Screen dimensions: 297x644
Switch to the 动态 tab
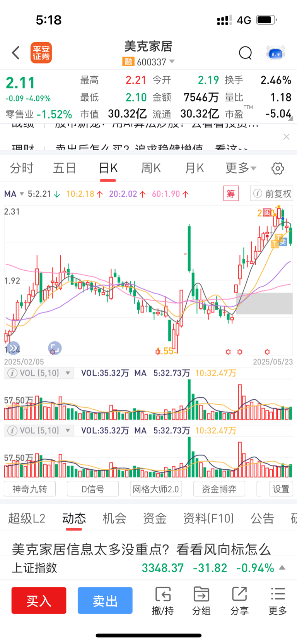pyautogui.click(x=74, y=518)
